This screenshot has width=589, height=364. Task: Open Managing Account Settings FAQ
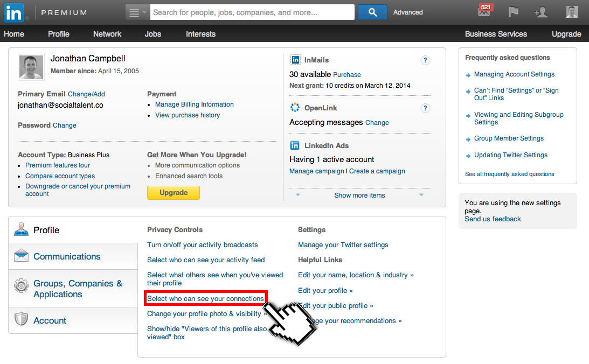[x=514, y=74]
